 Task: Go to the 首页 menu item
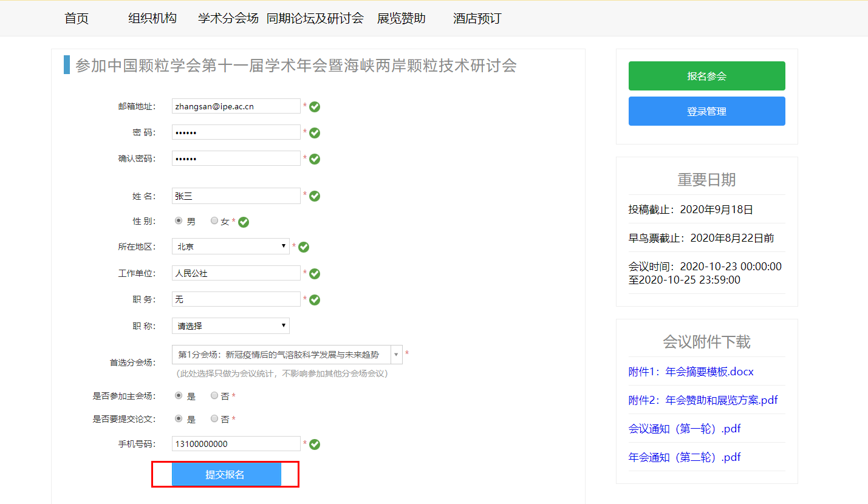tap(75, 18)
